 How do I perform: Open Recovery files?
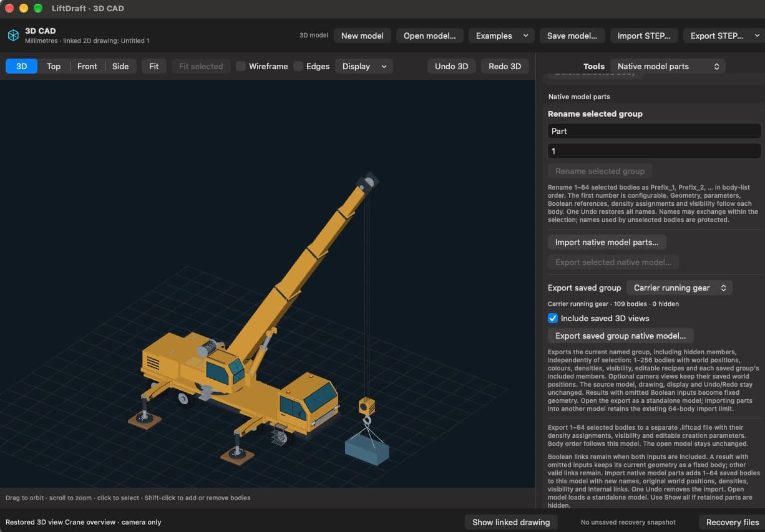tap(733, 522)
